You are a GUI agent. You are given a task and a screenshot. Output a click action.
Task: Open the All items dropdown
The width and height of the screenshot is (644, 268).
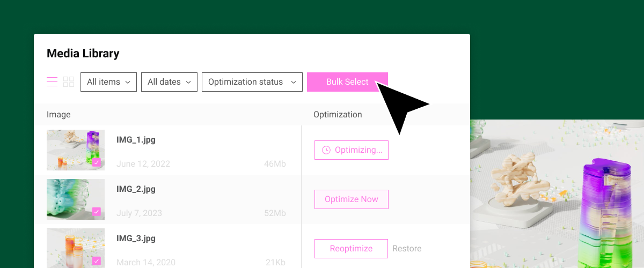click(108, 82)
